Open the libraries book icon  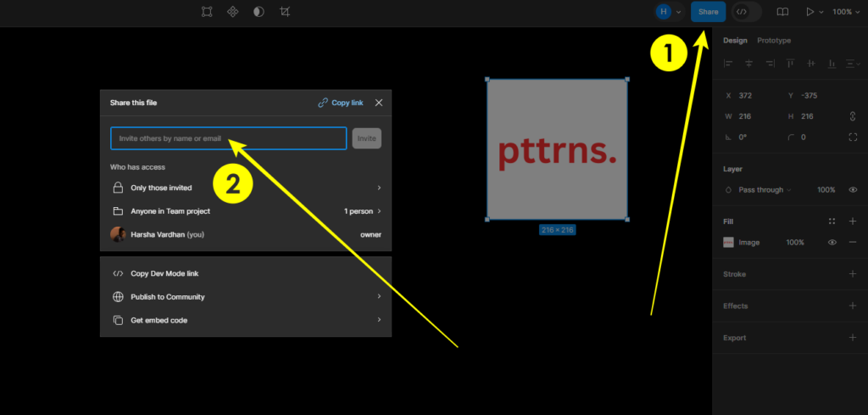pyautogui.click(x=782, y=12)
